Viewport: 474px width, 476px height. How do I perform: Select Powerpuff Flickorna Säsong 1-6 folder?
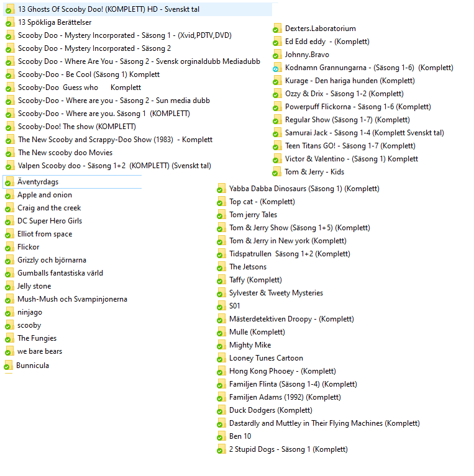point(358,107)
